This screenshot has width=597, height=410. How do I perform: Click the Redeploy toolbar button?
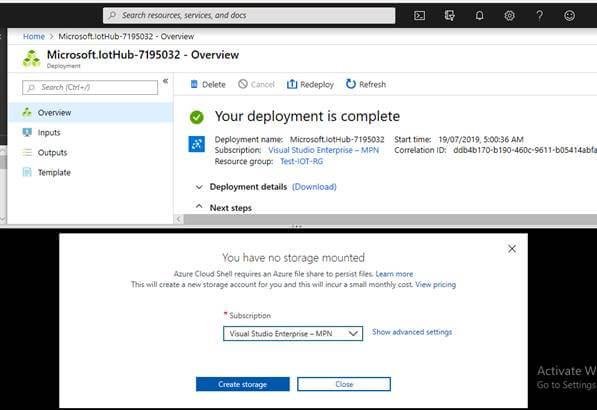[x=310, y=84]
